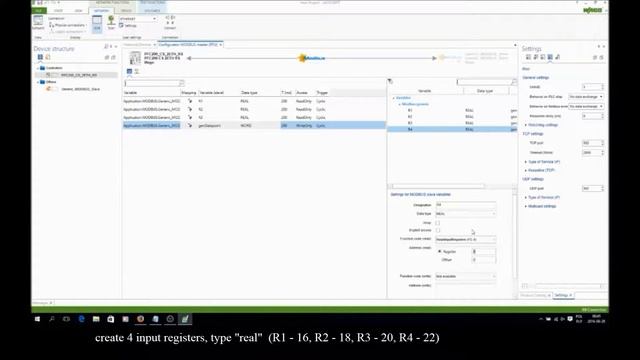Open the Windows Start menu
This screenshot has height=360, width=640.
coord(38,319)
